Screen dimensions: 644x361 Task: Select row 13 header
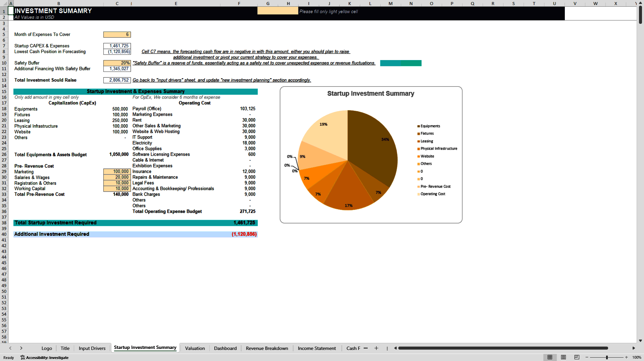tap(4, 80)
